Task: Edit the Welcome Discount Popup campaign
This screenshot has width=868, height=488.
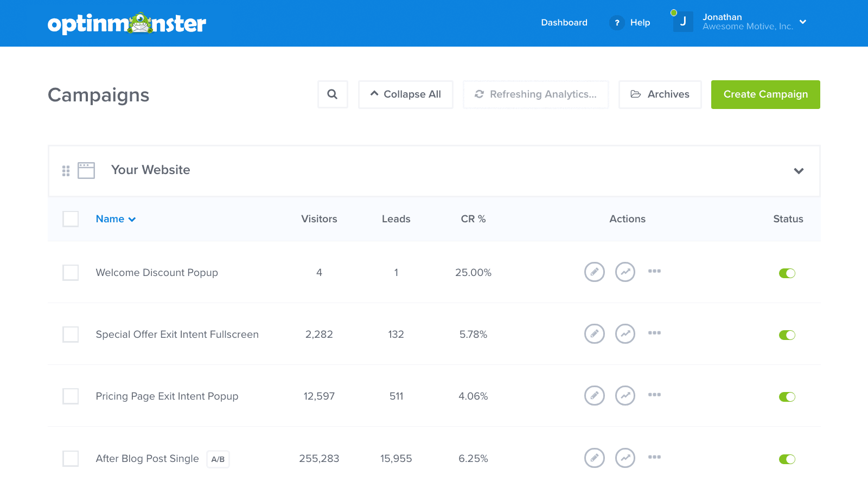Action: (x=594, y=272)
